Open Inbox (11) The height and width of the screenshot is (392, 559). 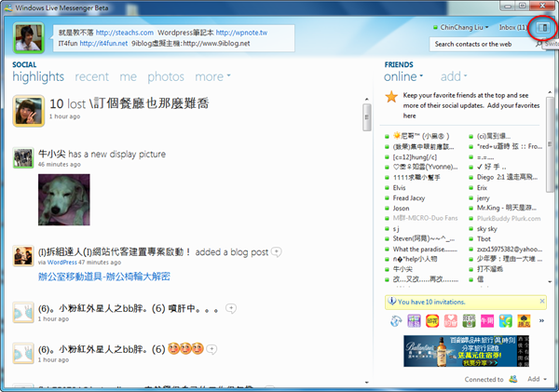pos(512,27)
